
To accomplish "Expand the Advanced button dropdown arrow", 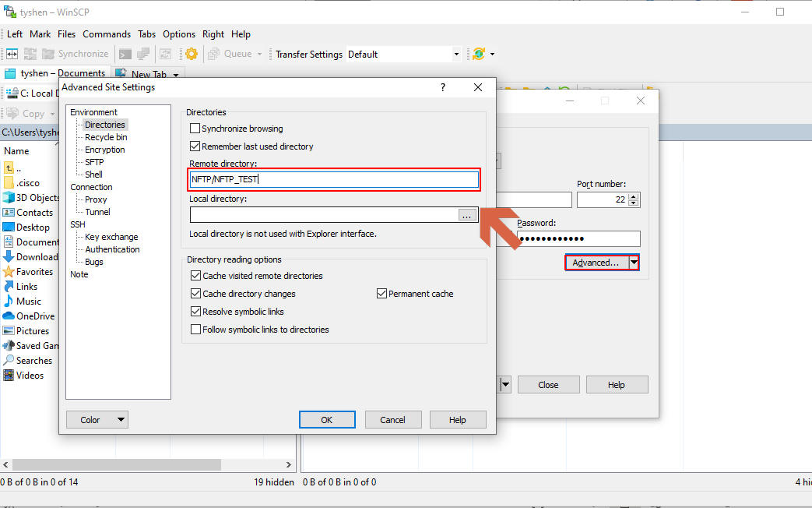I will click(x=634, y=263).
